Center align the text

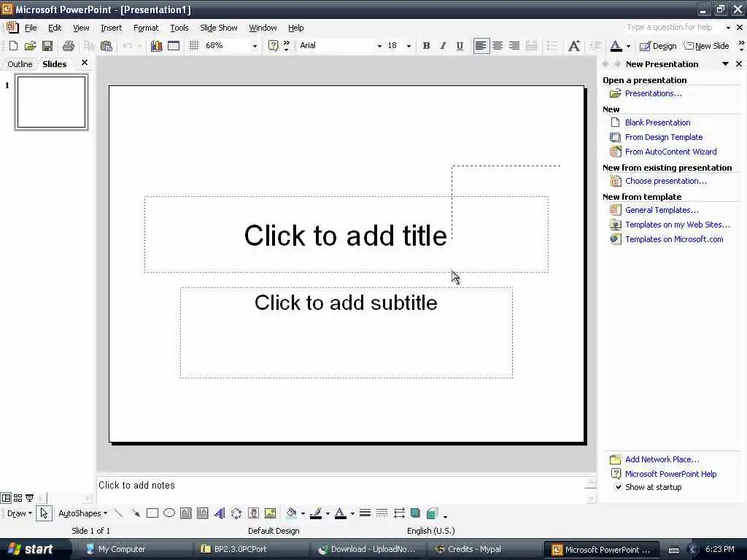tap(498, 46)
